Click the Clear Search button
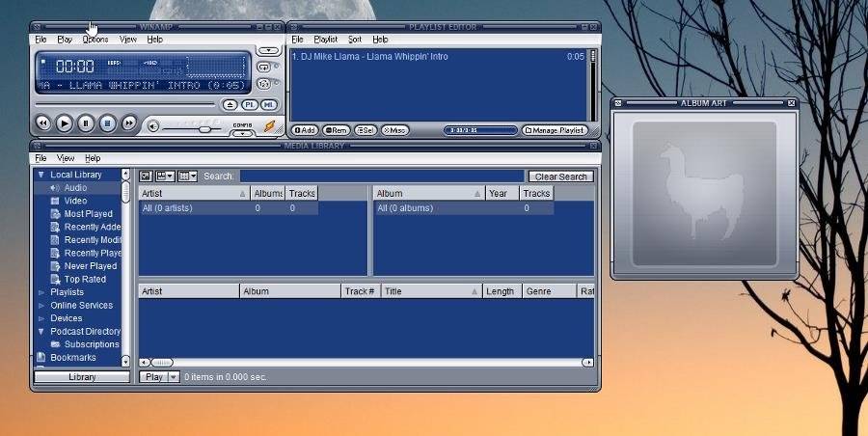 (560, 177)
